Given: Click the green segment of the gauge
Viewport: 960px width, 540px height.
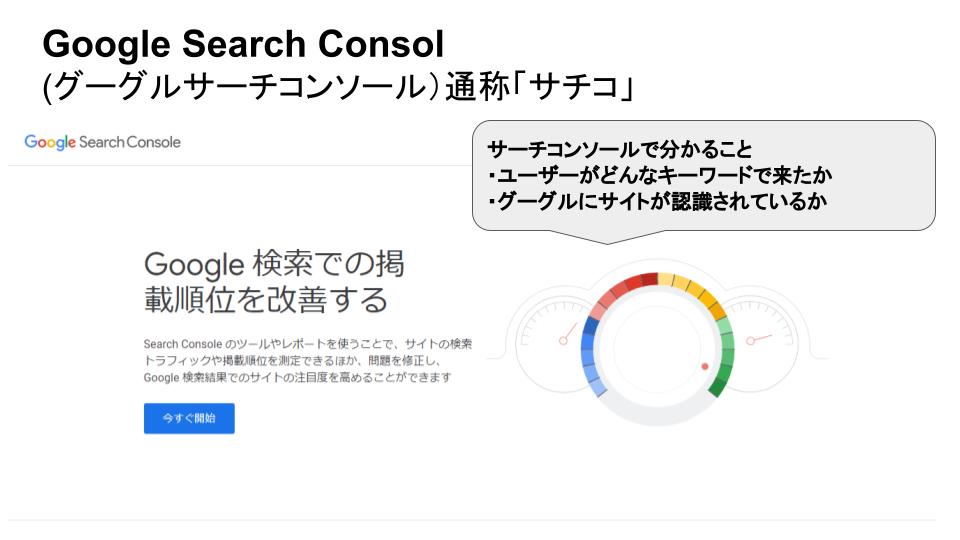Looking at the screenshot, I should click(724, 357).
